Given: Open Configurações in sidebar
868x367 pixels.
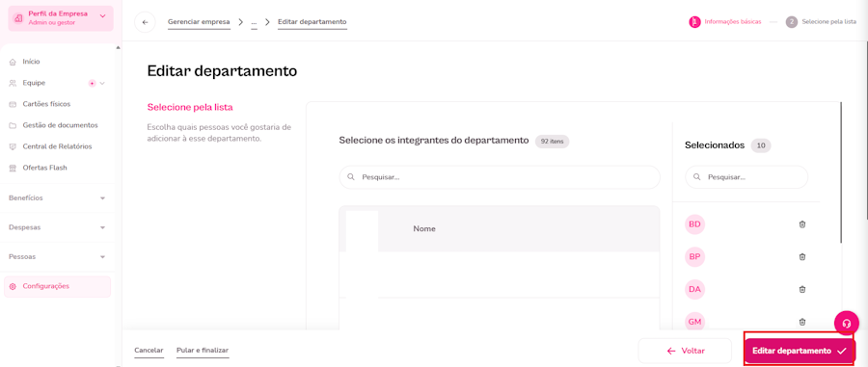Looking at the screenshot, I should point(57,286).
